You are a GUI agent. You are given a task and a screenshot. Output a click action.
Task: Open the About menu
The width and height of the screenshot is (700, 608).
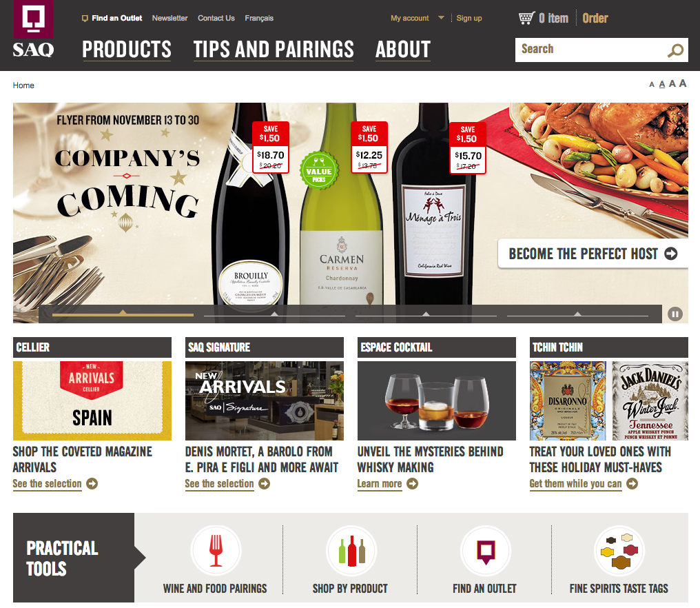[x=403, y=49]
